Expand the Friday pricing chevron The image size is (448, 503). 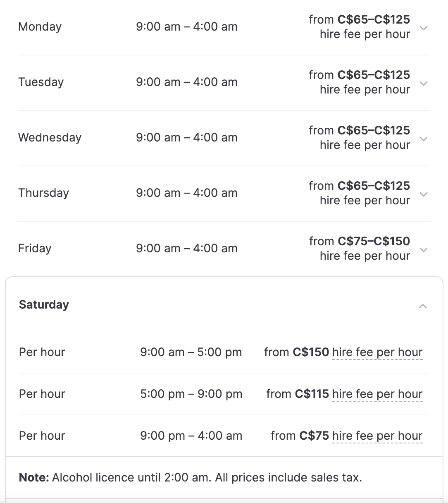point(423,250)
